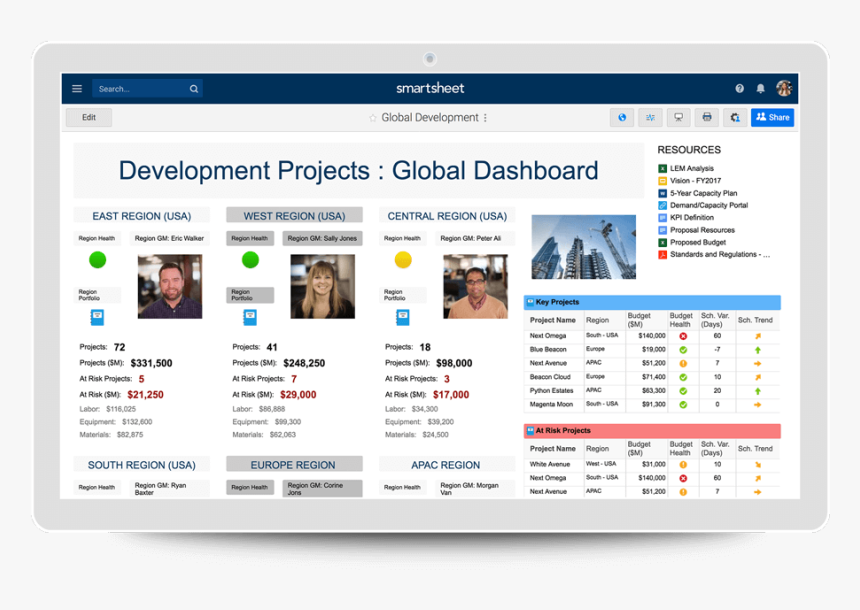This screenshot has height=610, width=860.
Task: Select EUROPE REGION header
Action: tap(295, 465)
